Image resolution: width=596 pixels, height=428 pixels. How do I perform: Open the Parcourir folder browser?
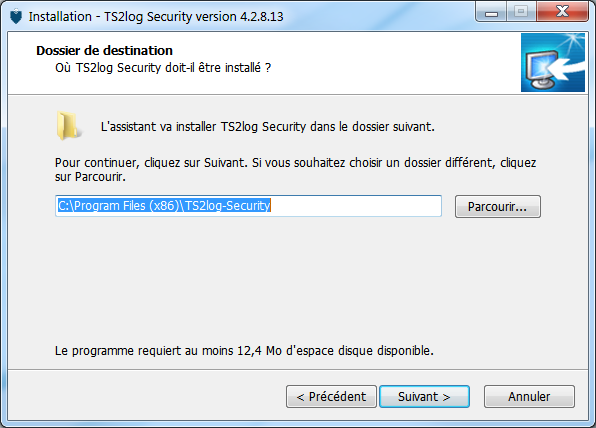pos(498,206)
